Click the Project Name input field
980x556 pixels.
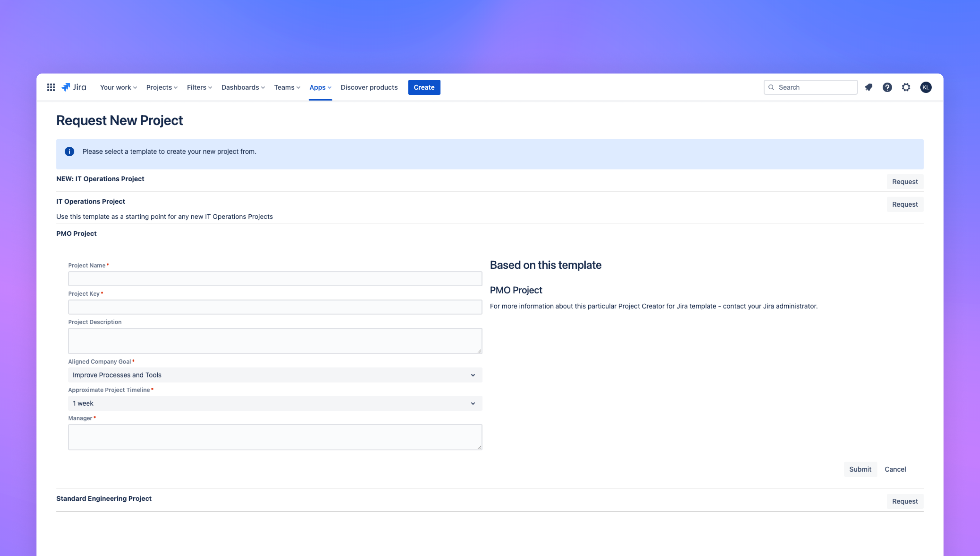(x=275, y=279)
